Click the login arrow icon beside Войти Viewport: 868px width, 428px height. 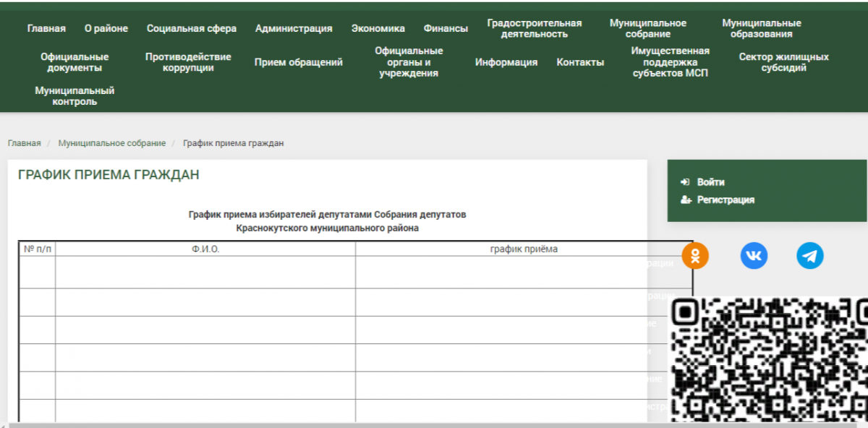tap(685, 182)
